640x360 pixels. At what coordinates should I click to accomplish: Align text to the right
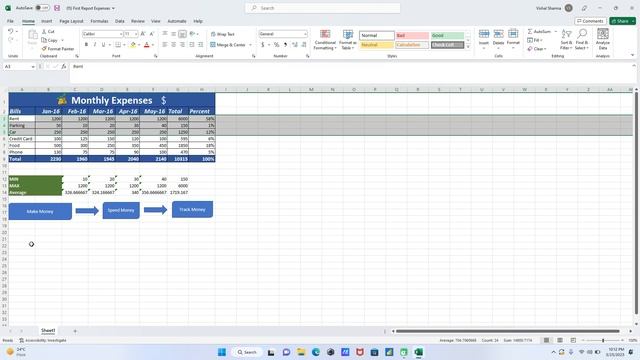[x=182, y=44]
